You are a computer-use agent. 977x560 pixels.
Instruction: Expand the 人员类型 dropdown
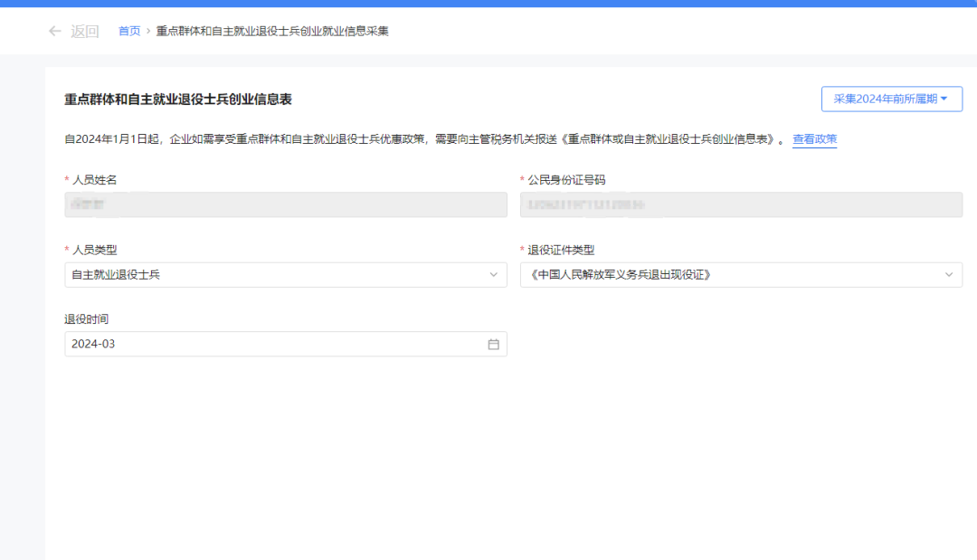click(286, 275)
